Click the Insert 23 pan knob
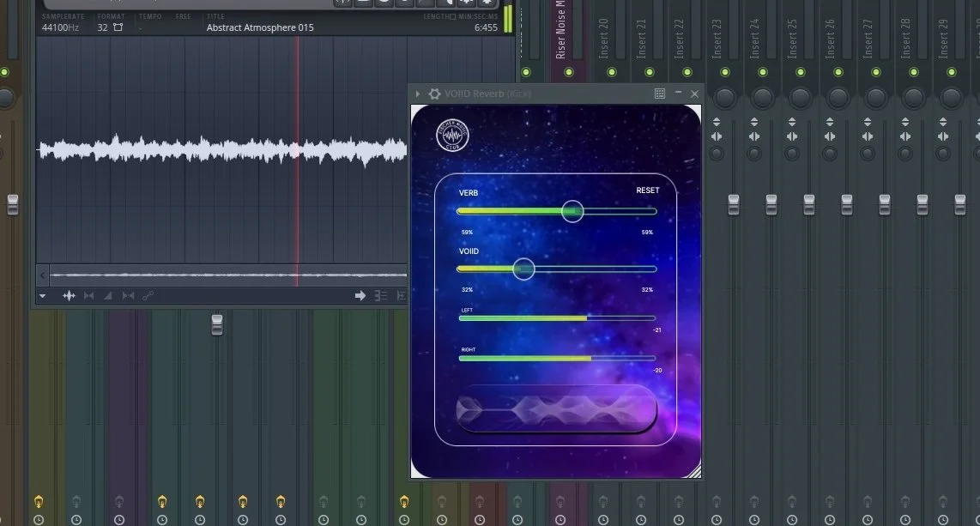 point(725,98)
